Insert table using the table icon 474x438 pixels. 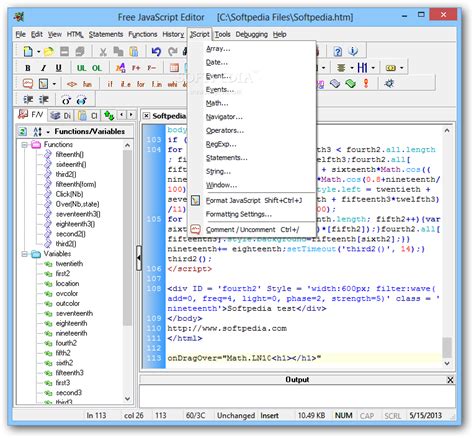174,68
